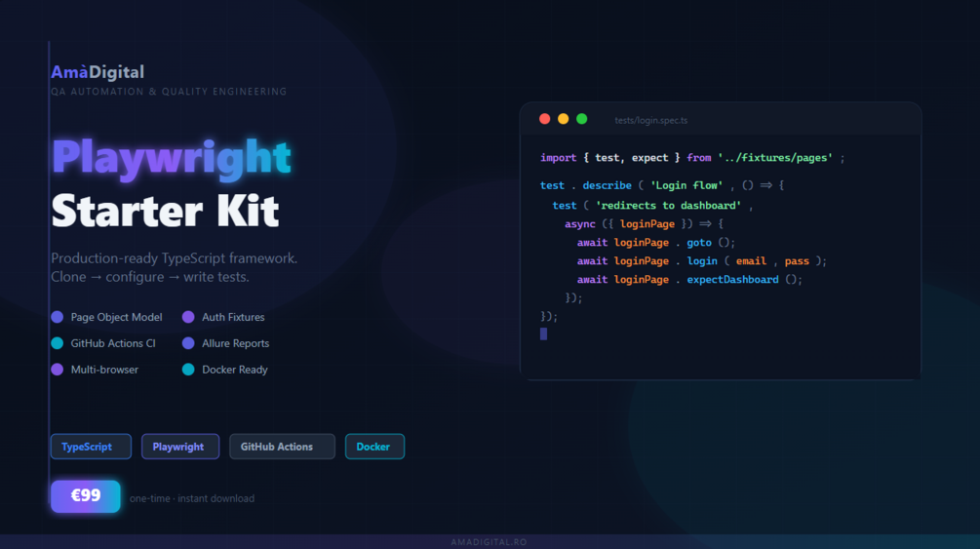
Task: Click the AMADIGITAL.RO footer text
Action: [x=490, y=542]
